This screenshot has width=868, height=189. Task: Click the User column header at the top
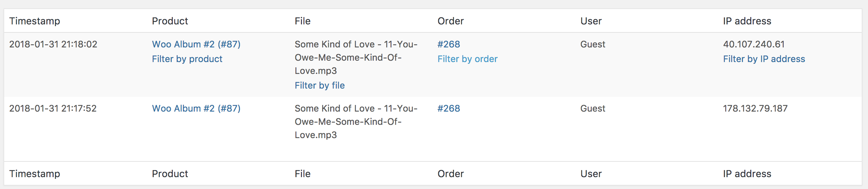(x=591, y=21)
